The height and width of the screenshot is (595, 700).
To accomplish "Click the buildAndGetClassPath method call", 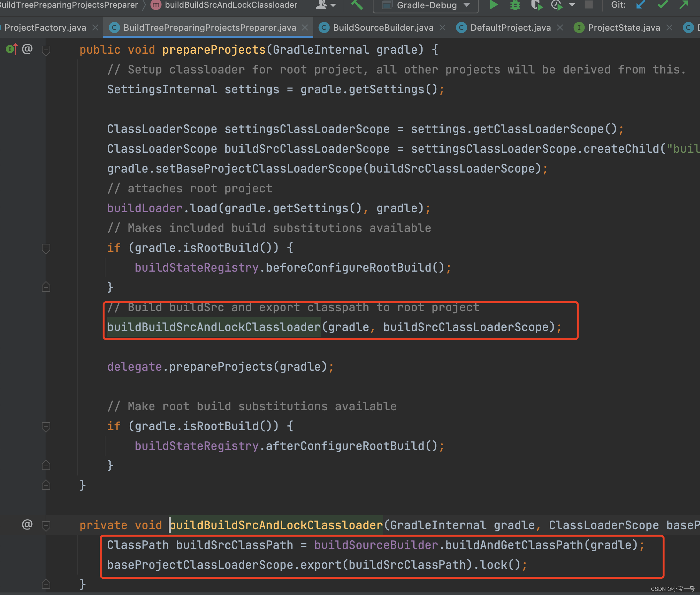I will coord(514,545).
